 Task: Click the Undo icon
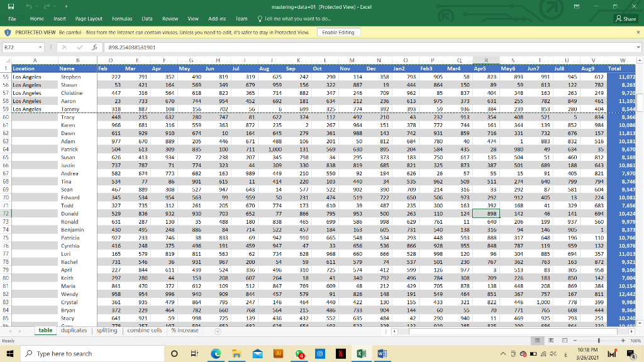(x=29, y=6)
